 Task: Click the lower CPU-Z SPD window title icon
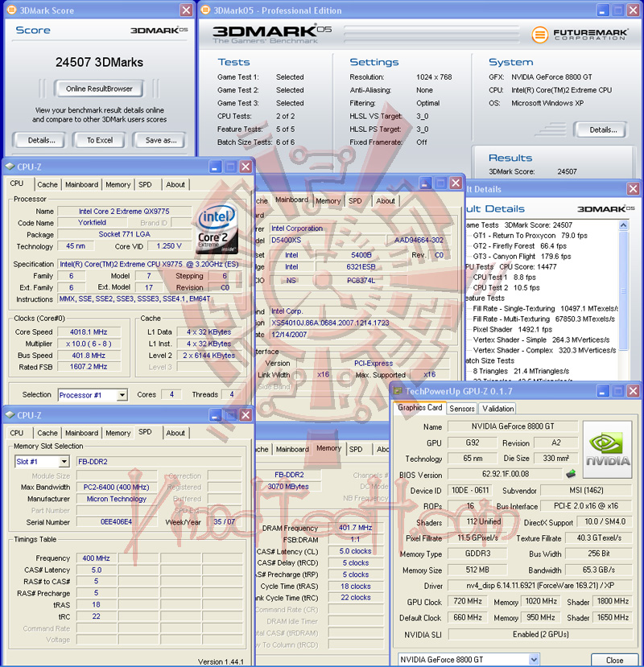coord(10,415)
